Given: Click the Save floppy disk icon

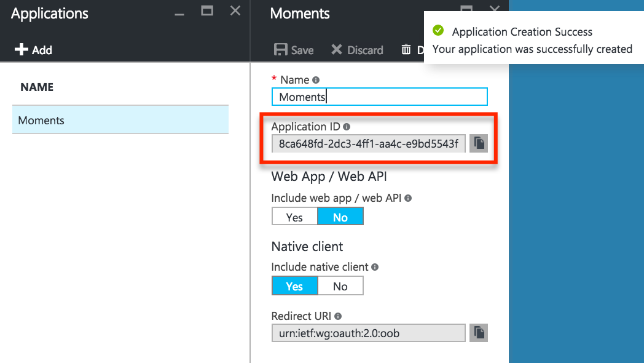Looking at the screenshot, I should (x=280, y=50).
